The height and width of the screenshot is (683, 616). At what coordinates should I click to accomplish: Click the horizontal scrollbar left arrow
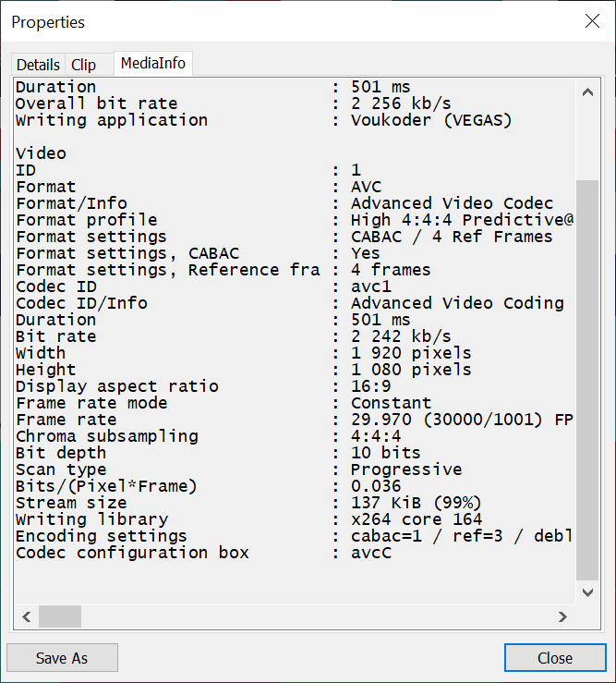coord(26,616)
